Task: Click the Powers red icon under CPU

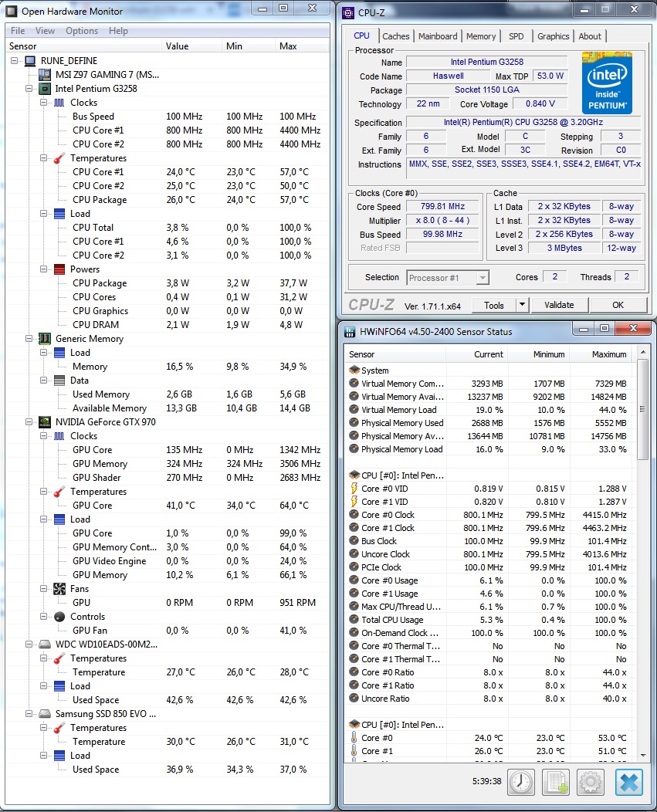Action: click(59, 269)
